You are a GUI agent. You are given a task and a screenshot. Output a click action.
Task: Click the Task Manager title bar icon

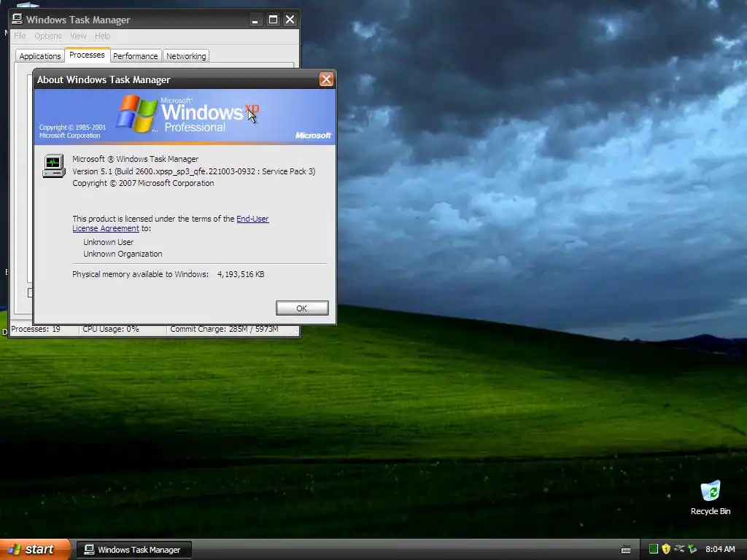click(18, 19)
